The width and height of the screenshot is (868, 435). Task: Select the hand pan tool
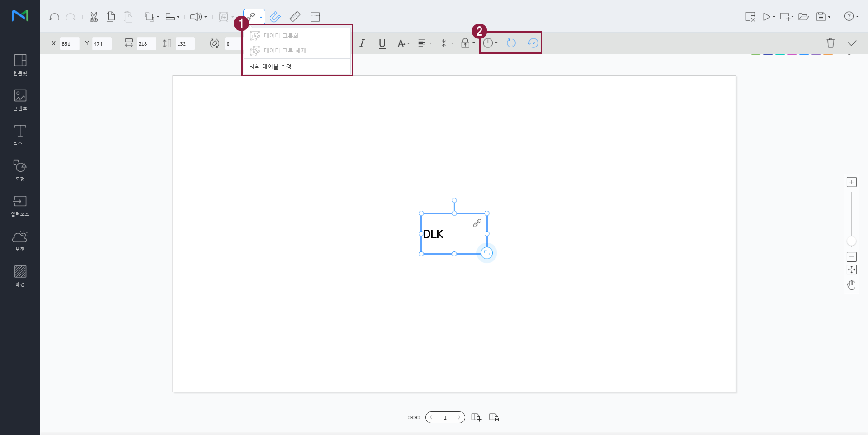pos(851,285)
